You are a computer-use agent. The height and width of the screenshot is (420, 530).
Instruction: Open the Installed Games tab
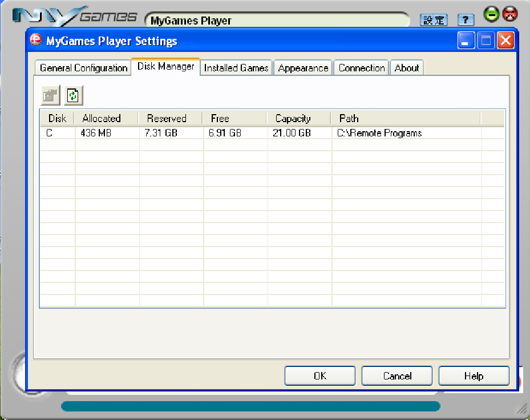click(236, 68)
